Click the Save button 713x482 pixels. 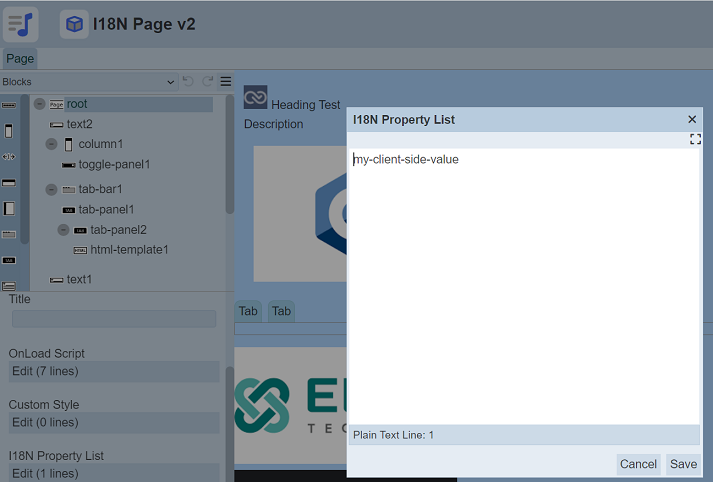pos(683,464)
